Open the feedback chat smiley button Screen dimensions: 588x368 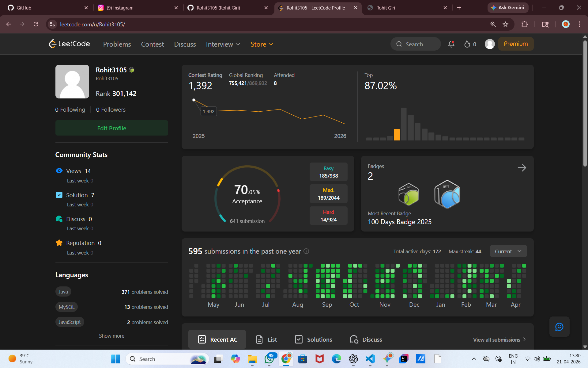tap(559, 327)
